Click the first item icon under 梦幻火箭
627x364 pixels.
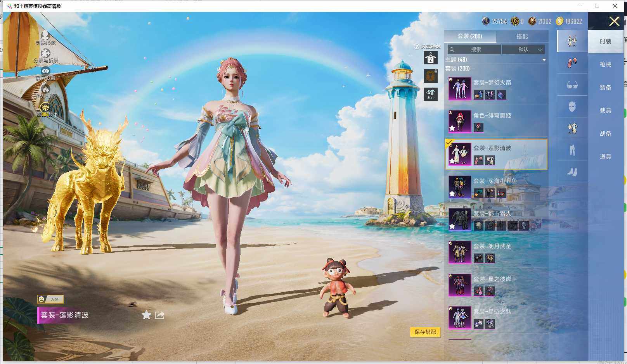click(478, 95)
